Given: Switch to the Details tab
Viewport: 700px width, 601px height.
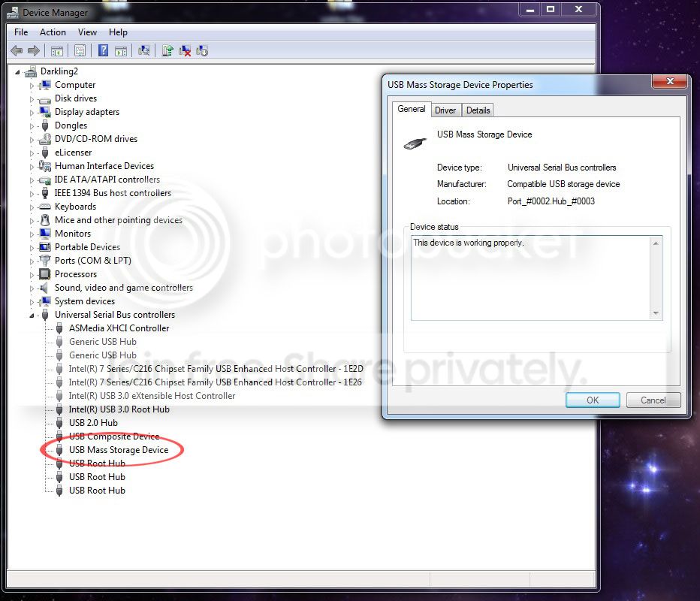Looking at the screenshot, I should (478, 110).
